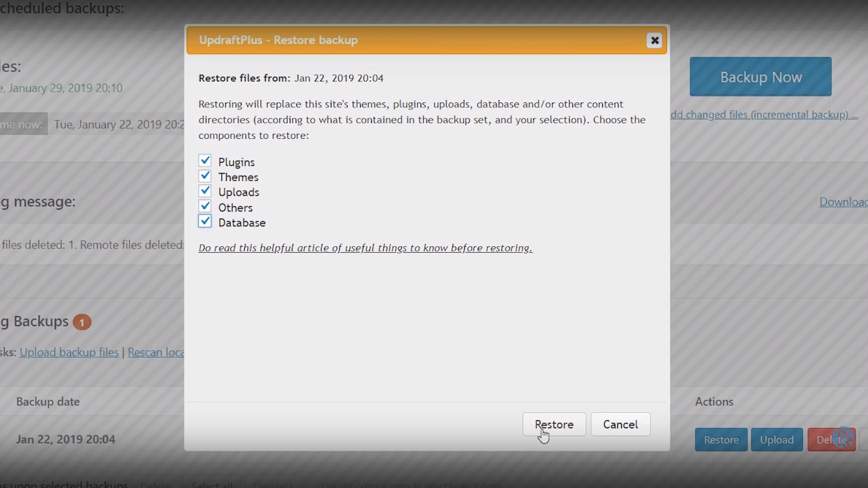Click the red Delete button in Actions
The image size is (868, 488).
point(831,440)
